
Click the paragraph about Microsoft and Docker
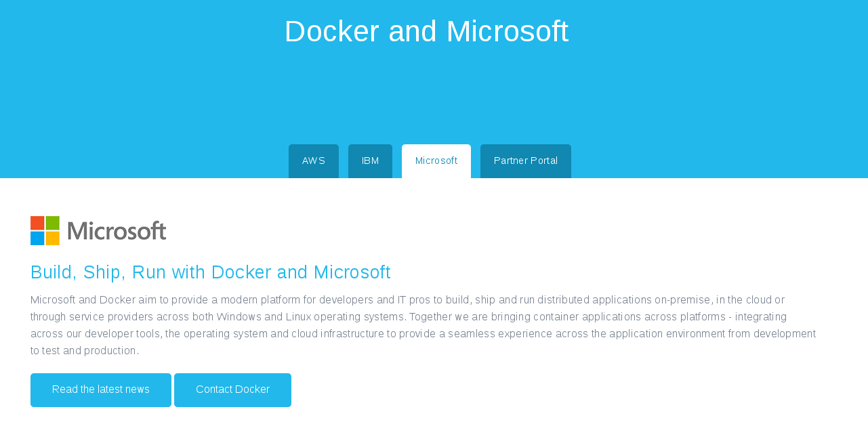click(x=423, y=325)
